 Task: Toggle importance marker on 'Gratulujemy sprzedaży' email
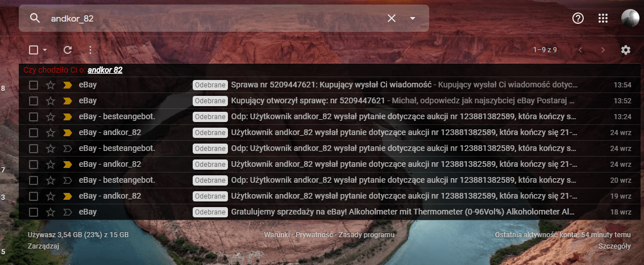(68, 212)
